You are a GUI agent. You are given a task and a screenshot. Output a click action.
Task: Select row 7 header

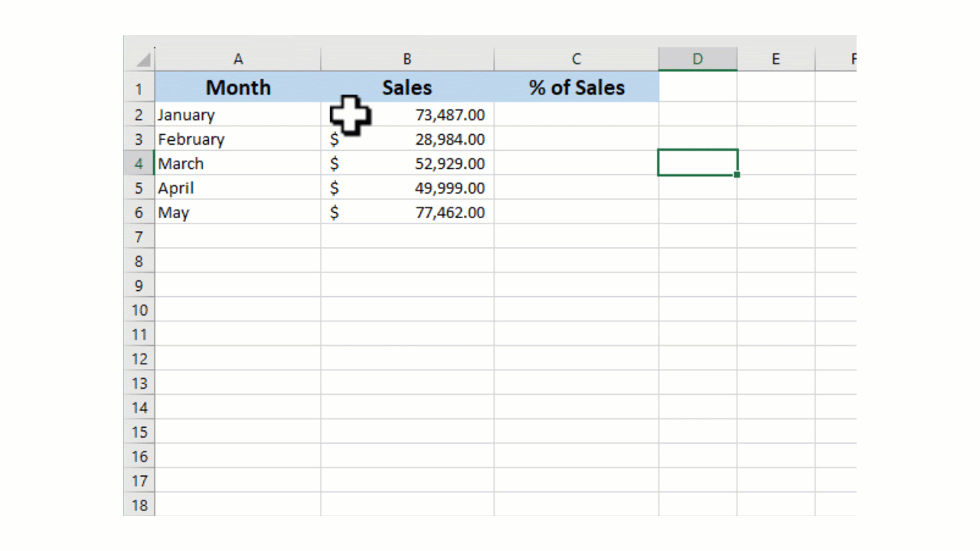(139, 237)
